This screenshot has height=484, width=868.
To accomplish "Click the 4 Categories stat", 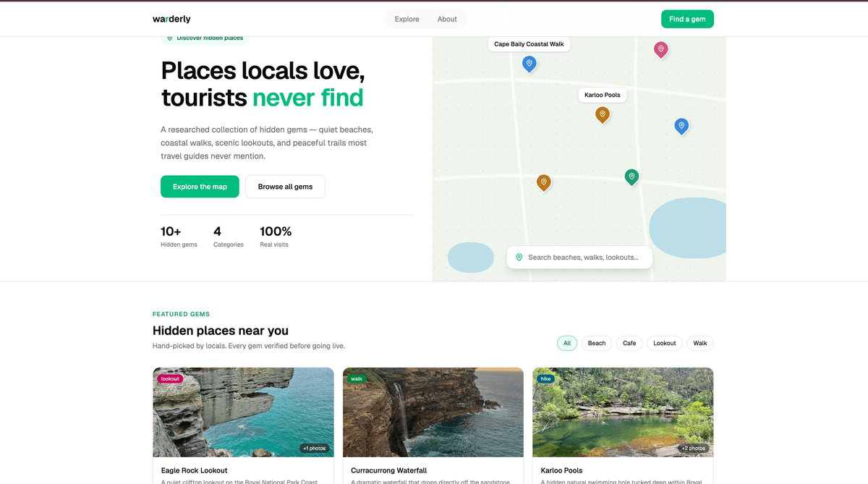I will tap(229, 237).
